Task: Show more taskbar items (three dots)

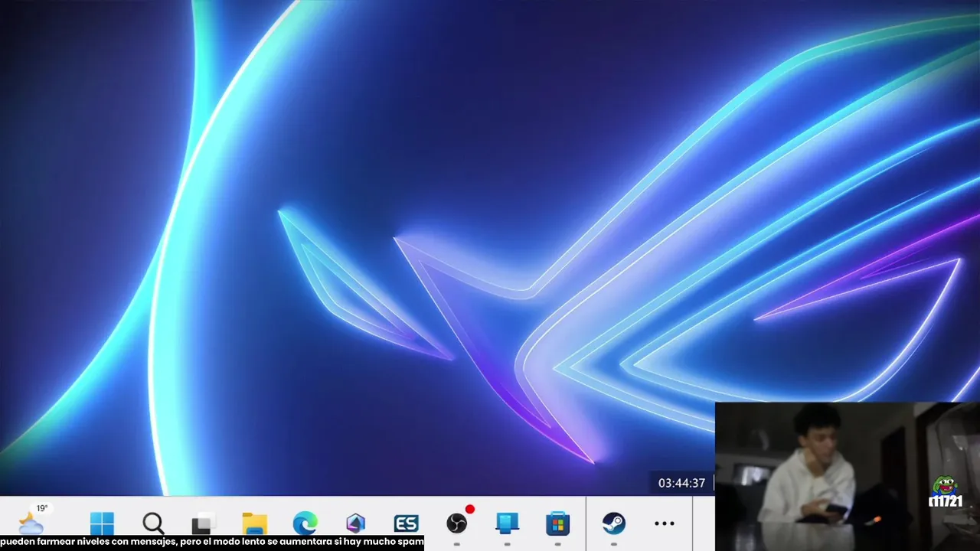Action: coord(665,523)
